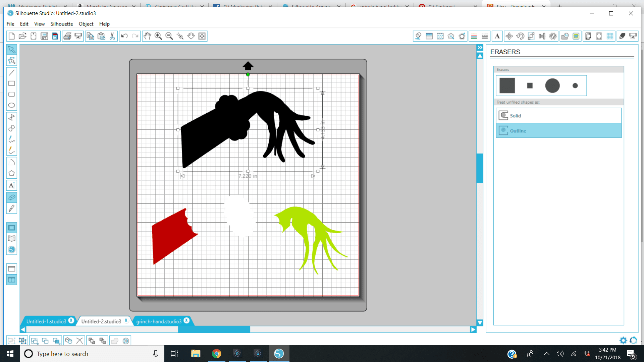The width and height of the screenshot is (644, 362).
Task: Show hidden system tray icons
Action: coord(547,354)
